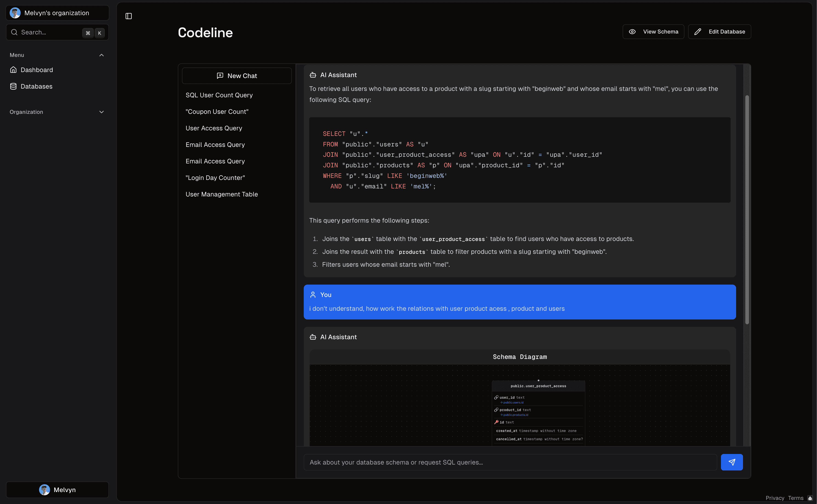The height and width of the screenshot is (504, 817).
Task: Open Melvyn's organization switcher
Action: click(57, 13)
